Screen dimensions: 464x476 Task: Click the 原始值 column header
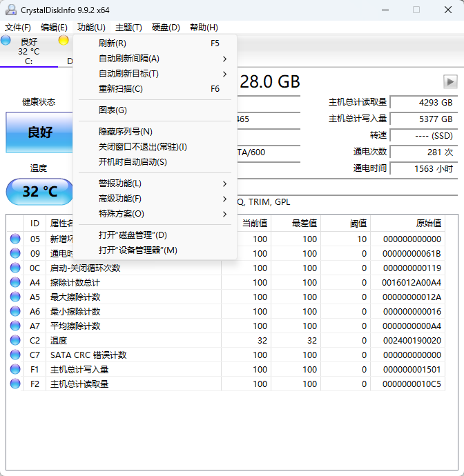(x=408, y=224)
